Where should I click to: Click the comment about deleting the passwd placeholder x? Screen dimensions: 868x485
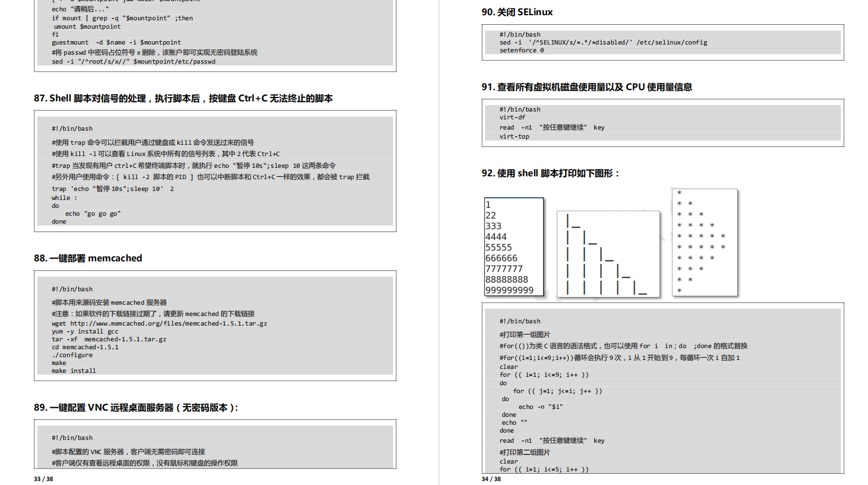click(154, 52)
